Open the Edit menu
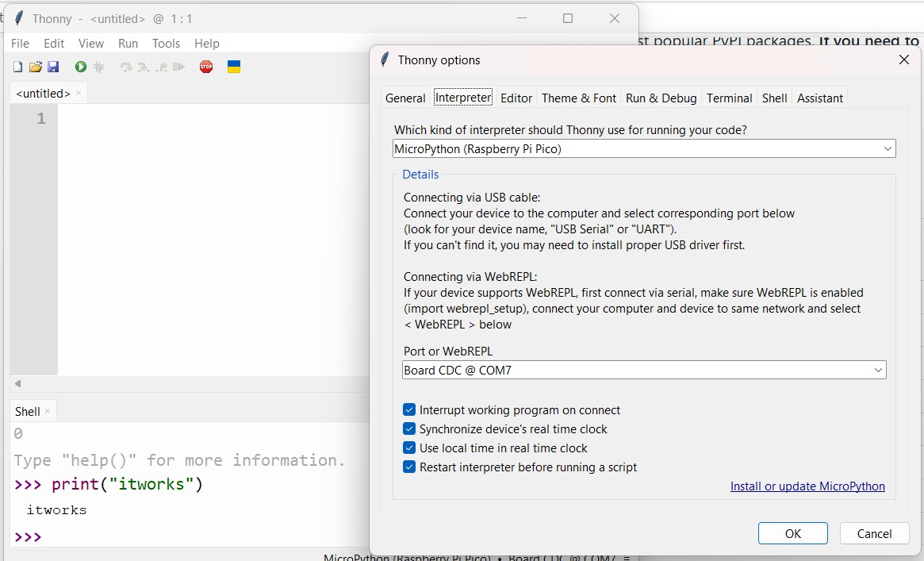The width and height of the screenshot is (924, 561). [54, 44]
